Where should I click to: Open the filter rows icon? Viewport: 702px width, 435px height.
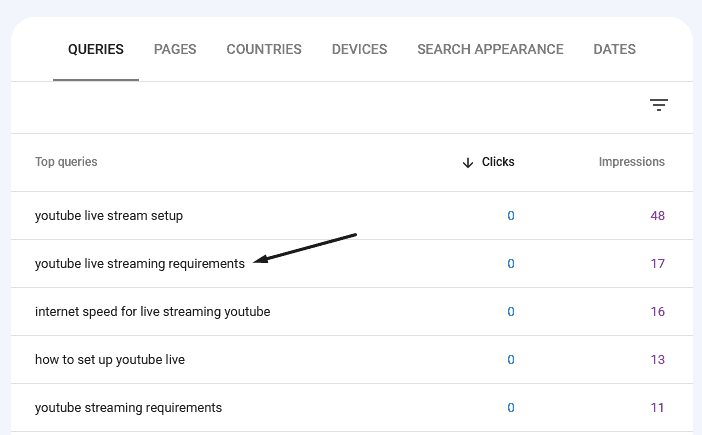[x=659, y=105]
